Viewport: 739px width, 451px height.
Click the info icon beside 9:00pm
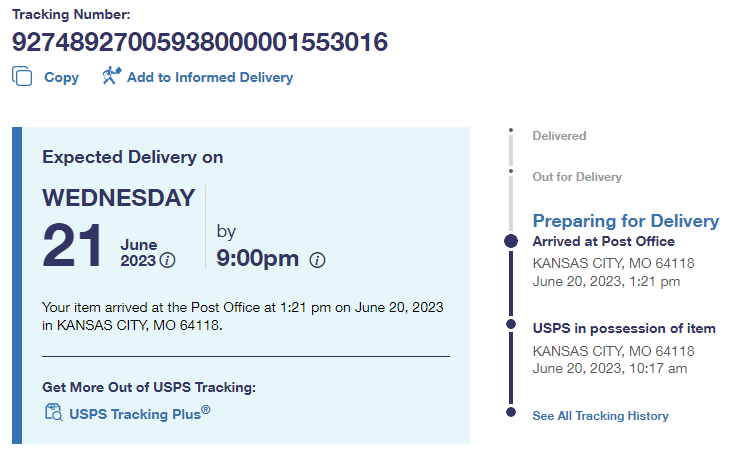pos(317,260)
